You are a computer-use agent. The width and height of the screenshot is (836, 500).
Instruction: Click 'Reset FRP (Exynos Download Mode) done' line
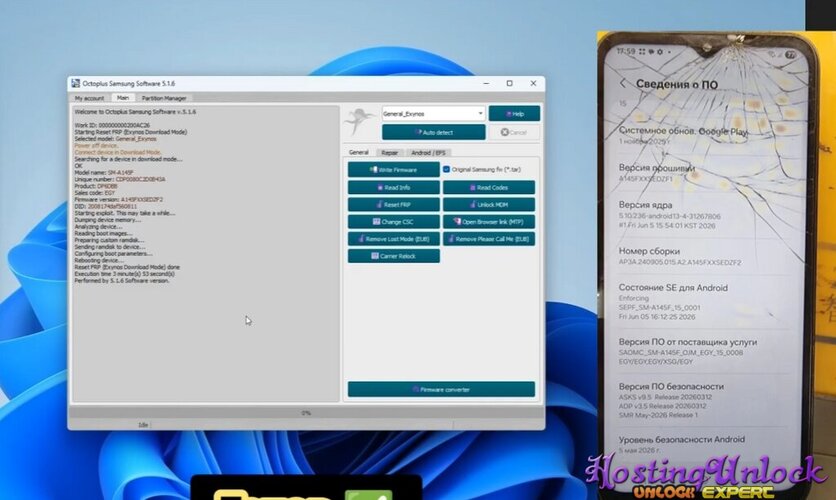[127, 267]
